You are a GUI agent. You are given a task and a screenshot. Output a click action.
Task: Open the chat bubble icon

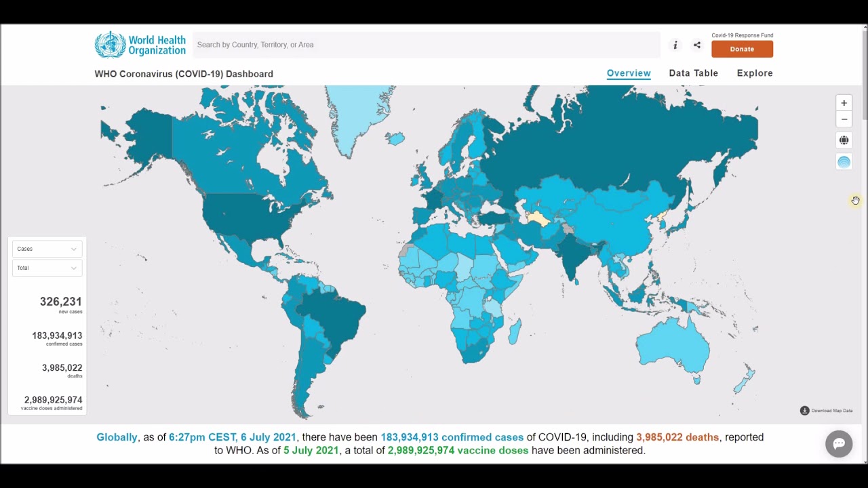pyautogui.click(x=839, y=444)
